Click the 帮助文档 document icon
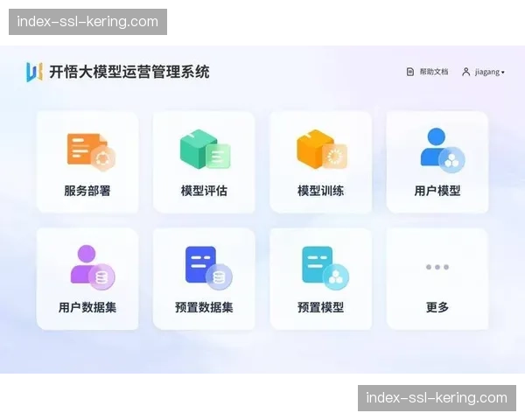525x420 pixels. tap(410, 72)
